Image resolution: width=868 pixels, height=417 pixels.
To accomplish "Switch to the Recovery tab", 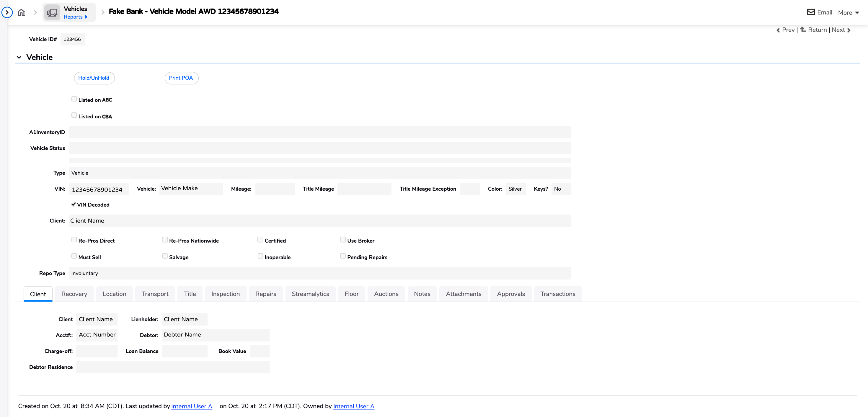I will [74, 294].
